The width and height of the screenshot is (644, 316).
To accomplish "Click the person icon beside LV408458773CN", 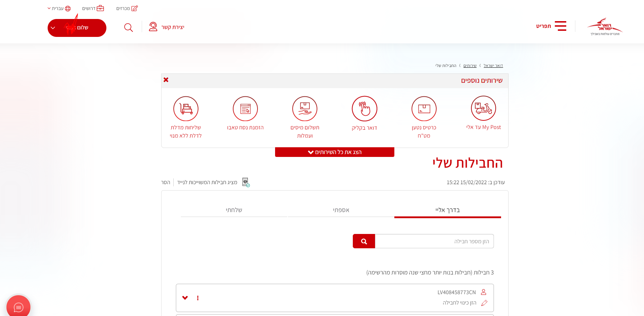I will (484, 292).
